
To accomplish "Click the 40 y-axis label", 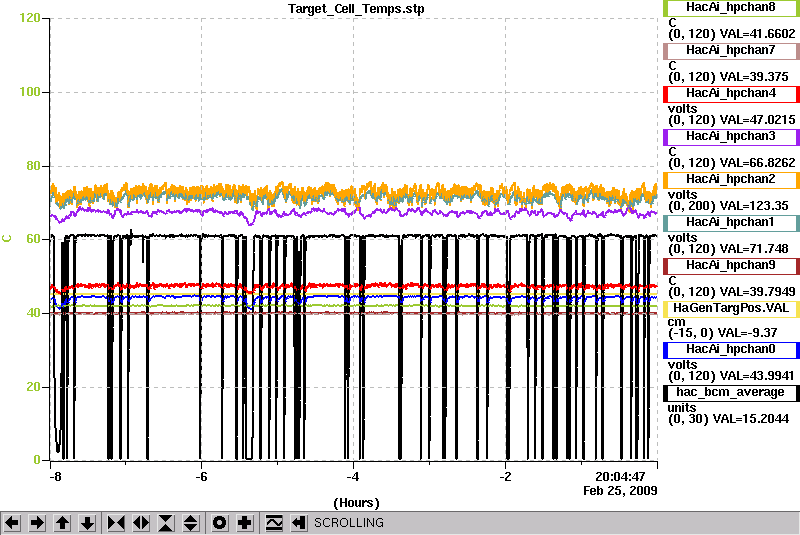I will pos(33,313).
